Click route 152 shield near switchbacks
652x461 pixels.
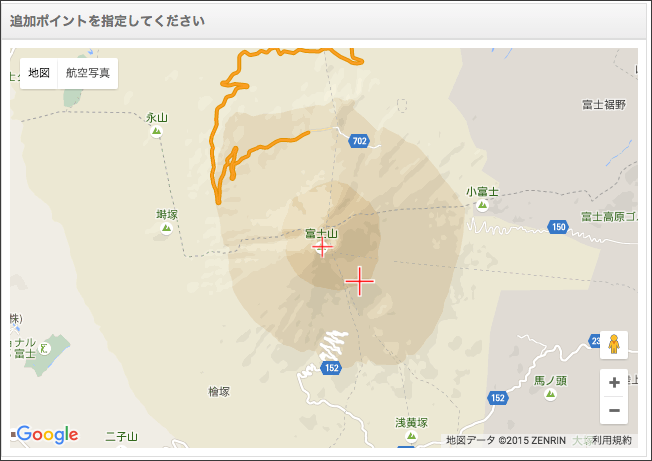(331, 367)
